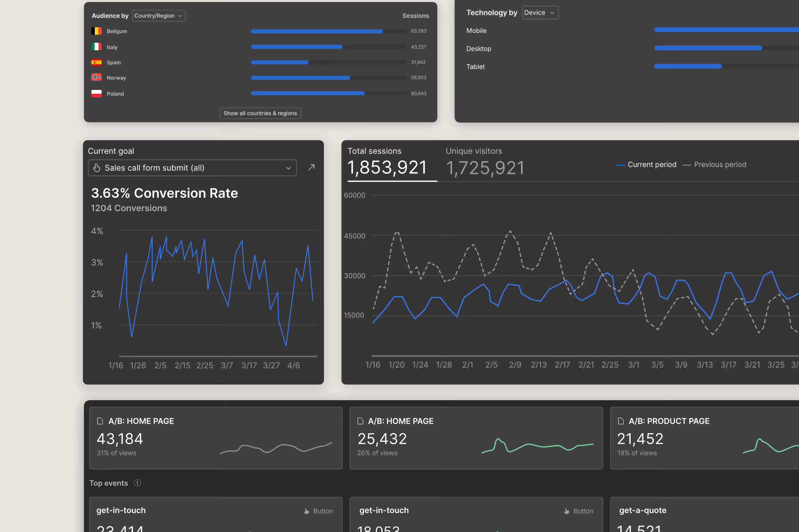The image size is (799, 532).
Task: Click page icon on 43,184 Home Page card
Action: 100,421
